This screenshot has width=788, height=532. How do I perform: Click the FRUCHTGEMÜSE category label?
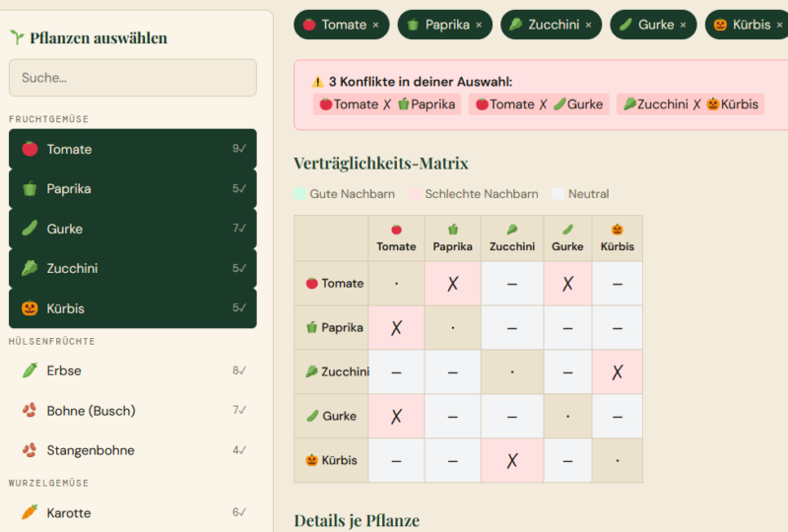[x=48, y=119]
